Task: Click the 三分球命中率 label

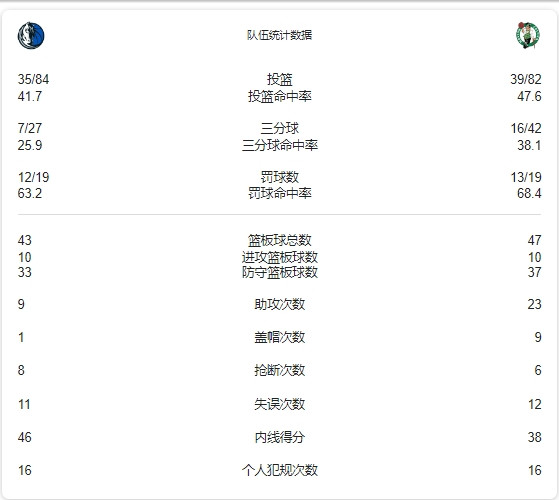Action: pos(280,145)
